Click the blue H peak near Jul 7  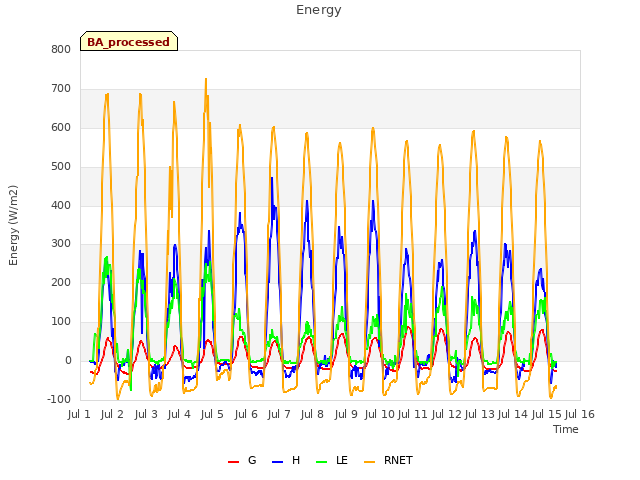[272, 178]
